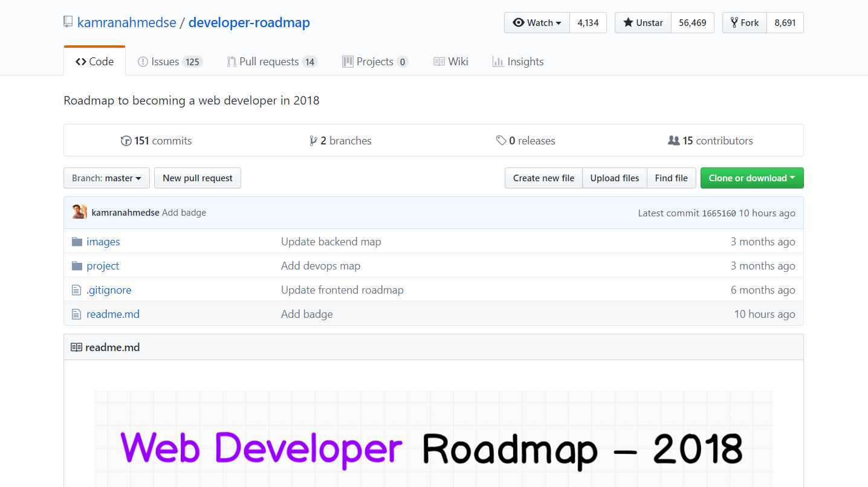Screen dimensions: 868x487
Task: Unstar the developer-roadmap repository
Action: [x=643, y=23]
